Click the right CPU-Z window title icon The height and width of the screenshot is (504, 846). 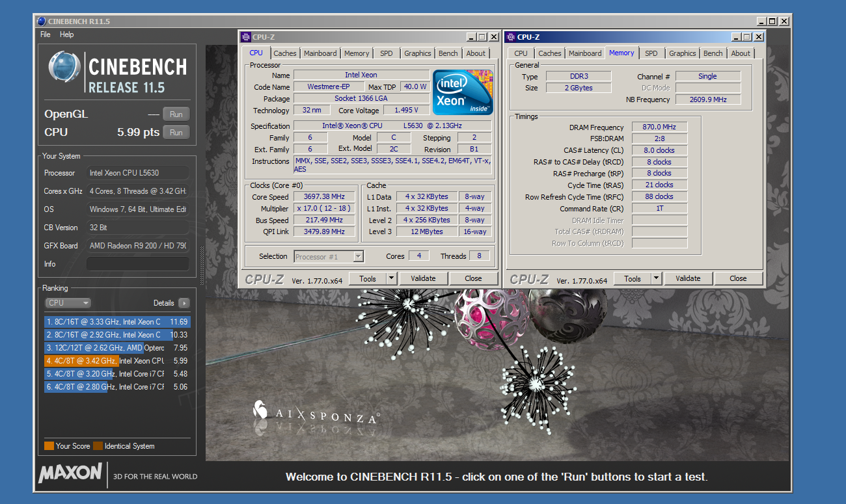pos(511,37)
